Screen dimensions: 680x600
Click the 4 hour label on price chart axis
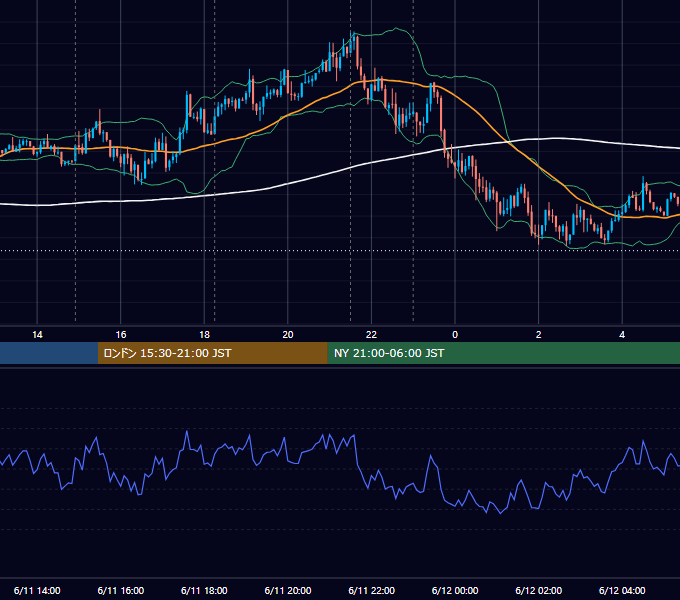click(x=622, y=335)
